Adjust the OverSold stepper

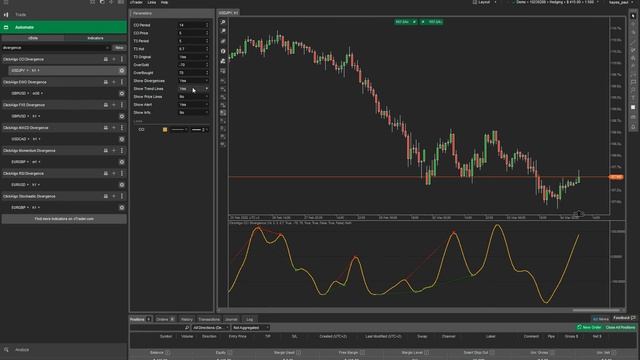click(x=207, y=65)
